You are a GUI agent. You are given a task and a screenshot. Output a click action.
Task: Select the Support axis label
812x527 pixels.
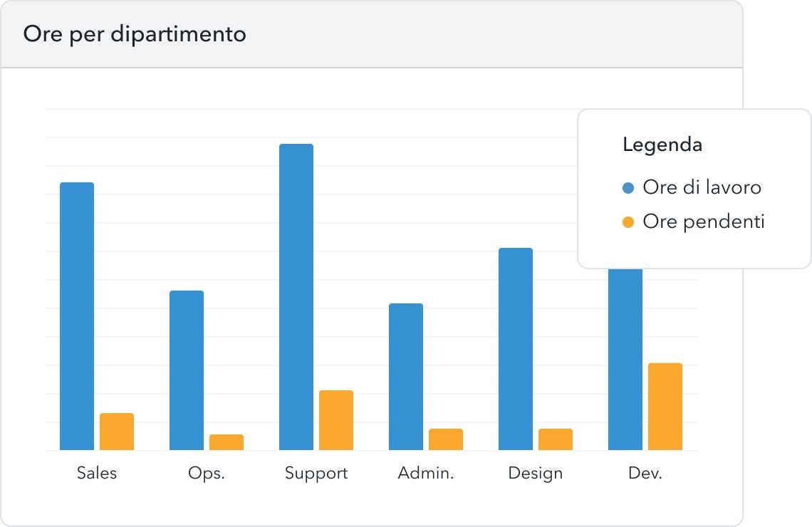[x=316, y=473]
